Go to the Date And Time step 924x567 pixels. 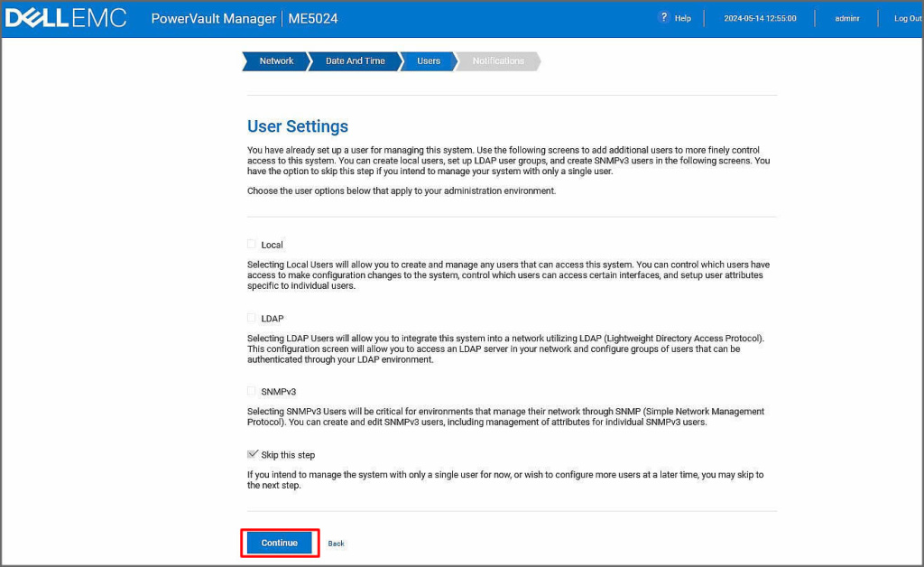[355, 61]
